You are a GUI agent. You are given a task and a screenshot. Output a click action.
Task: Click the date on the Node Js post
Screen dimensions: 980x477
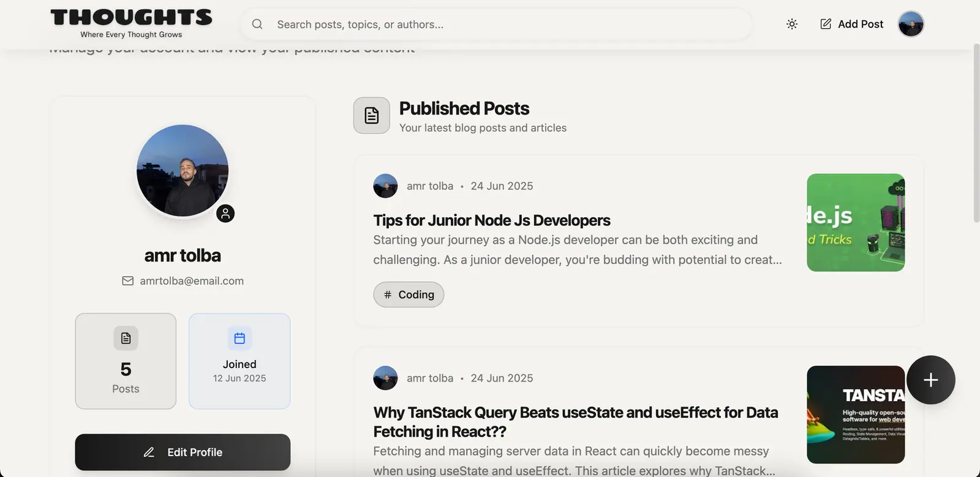pos(502,186)
